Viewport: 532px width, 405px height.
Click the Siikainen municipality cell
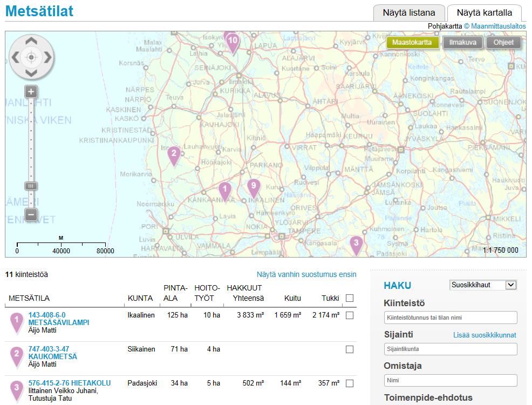point(141,349)
